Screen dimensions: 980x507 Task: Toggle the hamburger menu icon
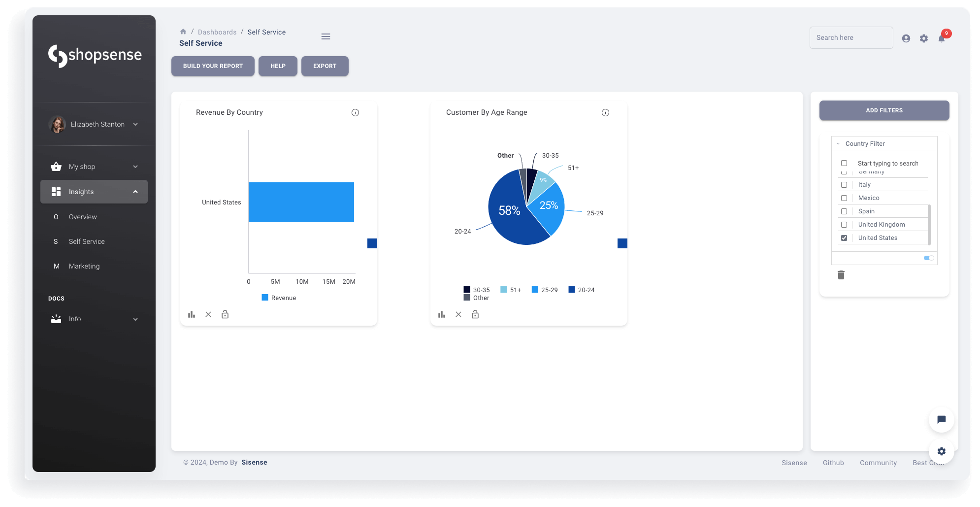pyautogui.click(x=326, y=36)
